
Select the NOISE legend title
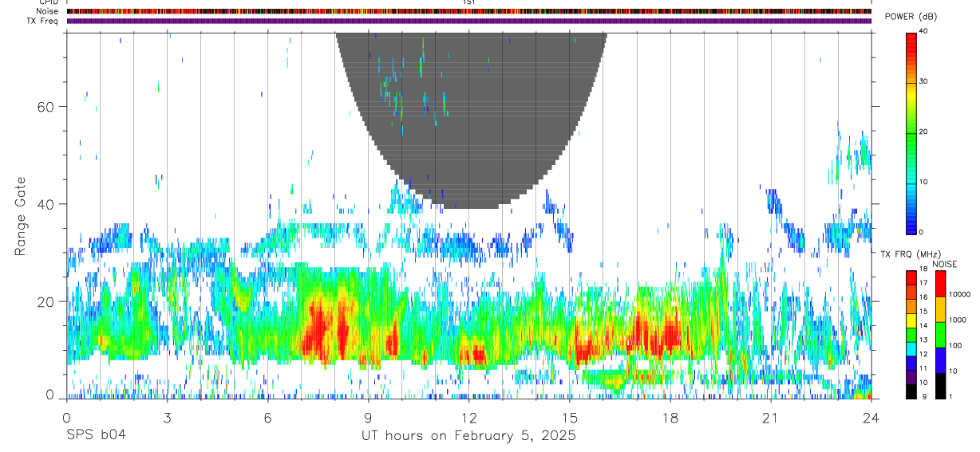click(x=946, y=264)
